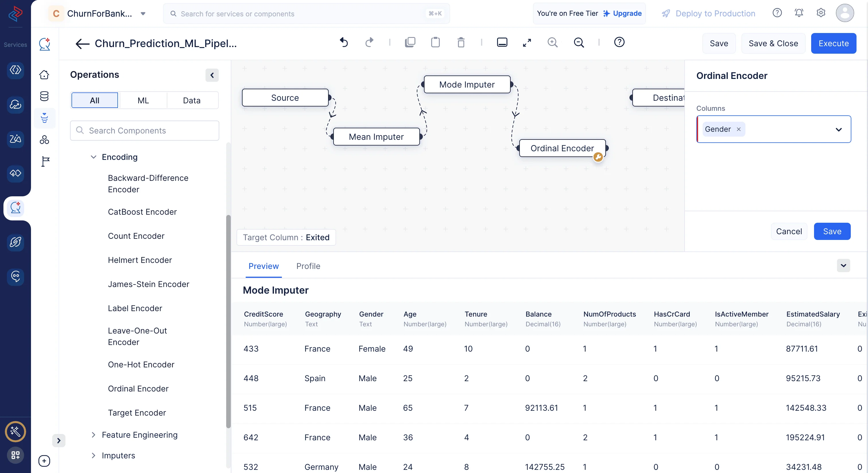Viewport: 868px width, 473px height.
Task: Go back using the left arrow
Action: 82,43
